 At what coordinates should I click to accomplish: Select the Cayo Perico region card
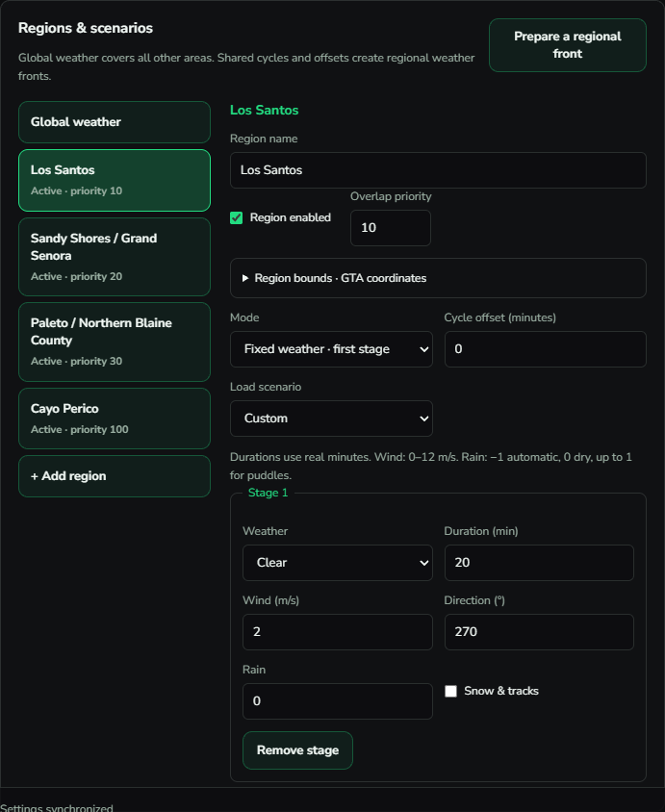(115, 419)
